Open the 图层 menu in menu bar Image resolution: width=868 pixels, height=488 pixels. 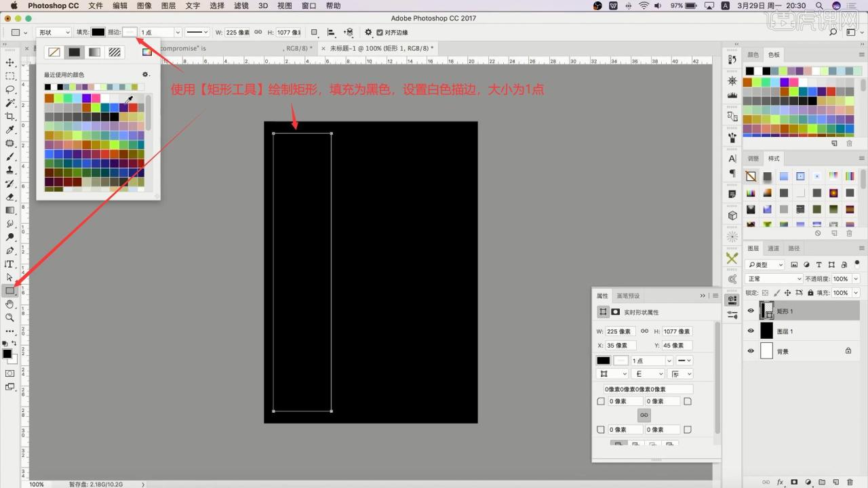click(x=168, y=5)
